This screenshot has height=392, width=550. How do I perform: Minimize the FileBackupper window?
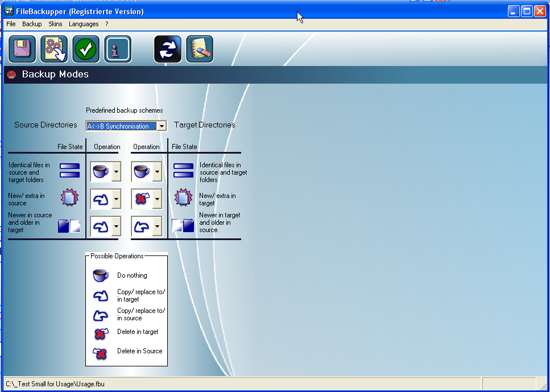(x=514, y=11)
